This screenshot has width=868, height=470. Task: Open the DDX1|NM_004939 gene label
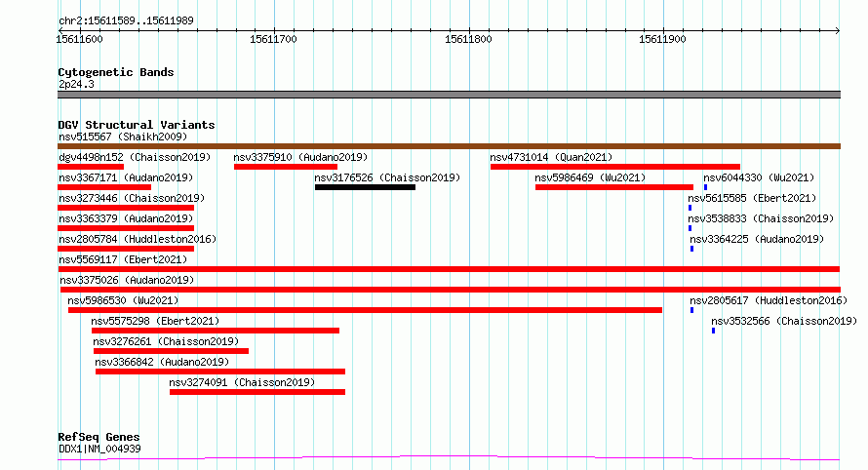[x=99, y=449]
